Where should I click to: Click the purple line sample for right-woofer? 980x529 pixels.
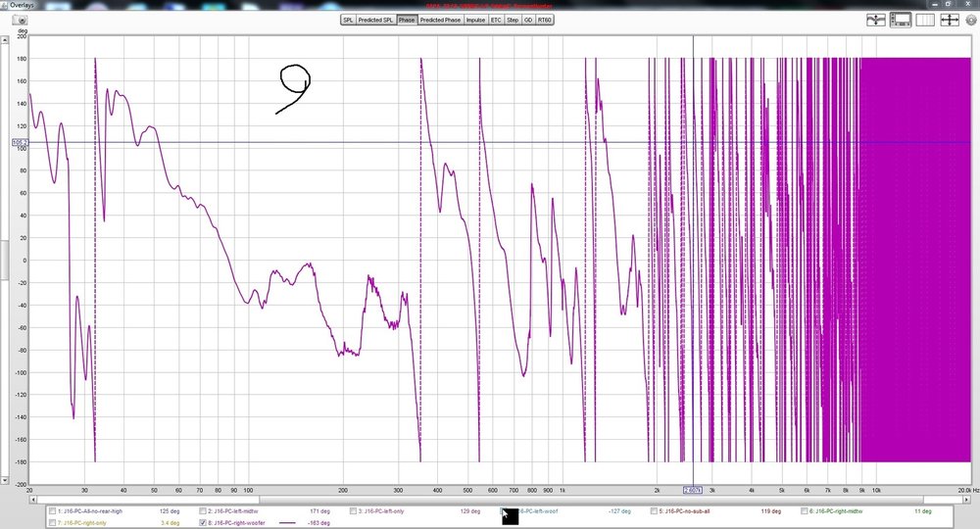tap(287, 523)
